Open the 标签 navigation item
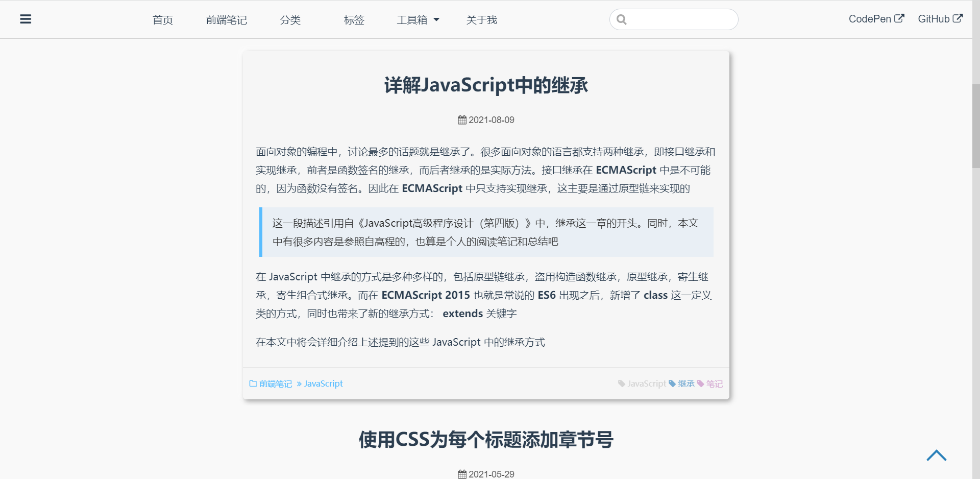The image size is (980, 479). pos(354,20)
